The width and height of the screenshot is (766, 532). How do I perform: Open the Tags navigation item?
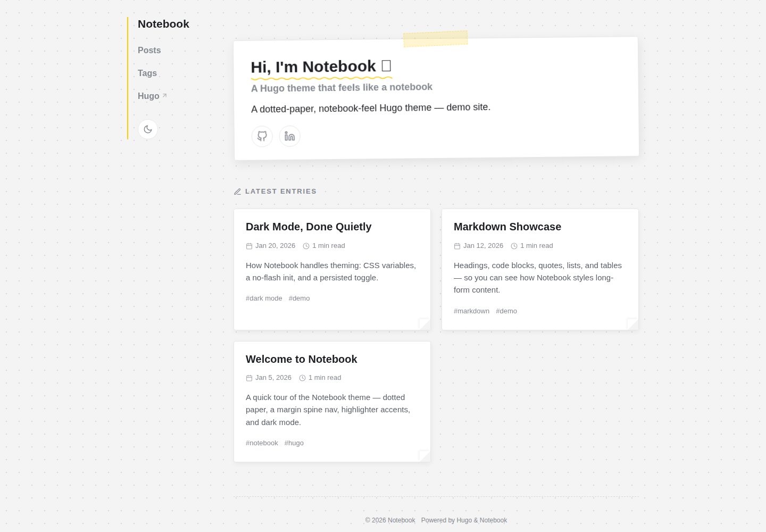point(147,73)
